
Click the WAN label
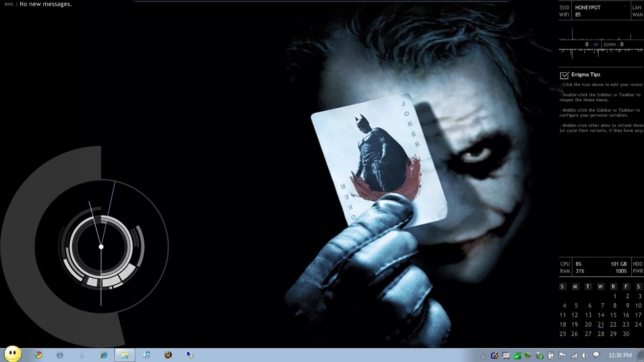pos(637,15)
